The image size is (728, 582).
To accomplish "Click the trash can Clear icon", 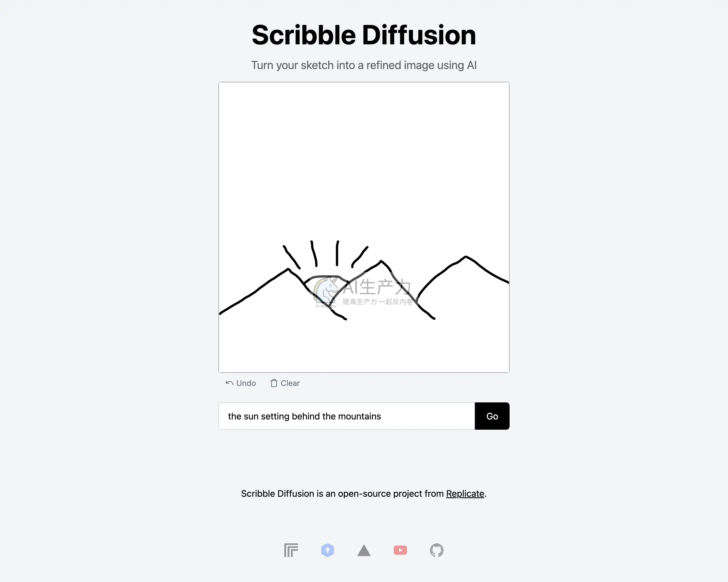I will point(274,383).
